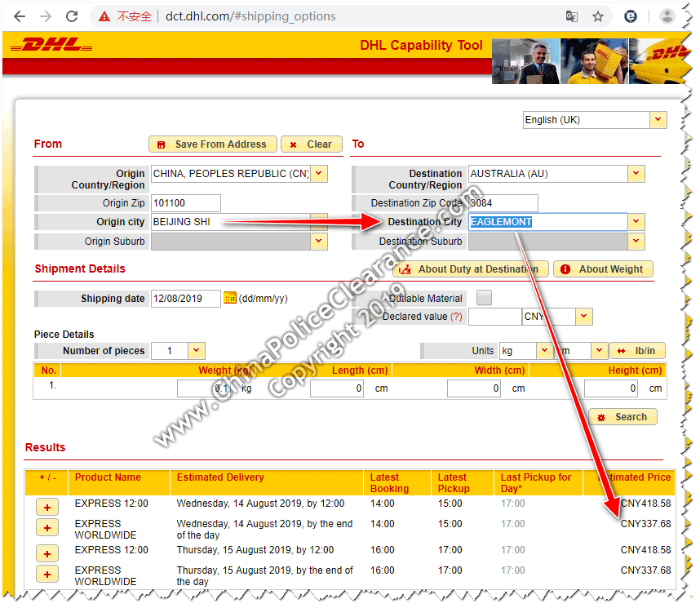Click the DHL courier photo in header banner
Image resolution: width=700 pixels, height=608 pixels.
pos(594,61)
